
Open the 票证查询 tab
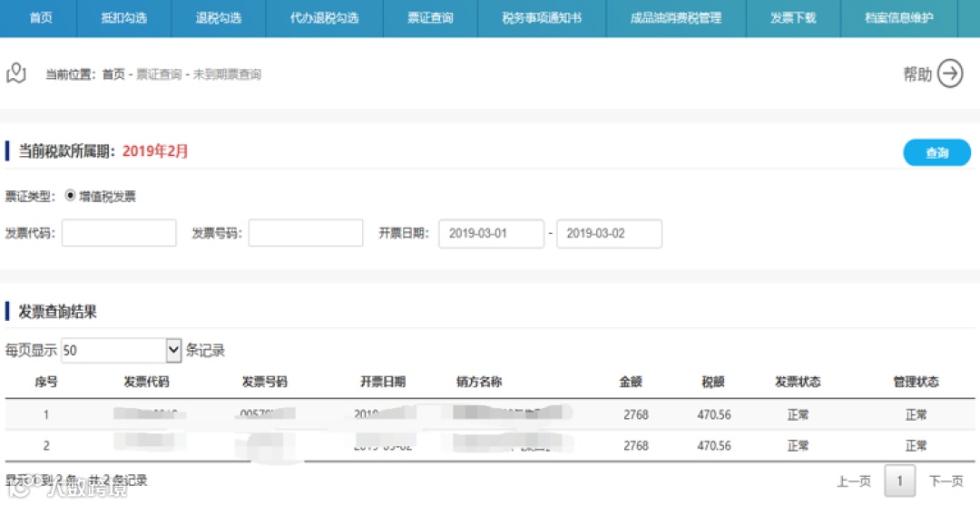pos(430,18)
